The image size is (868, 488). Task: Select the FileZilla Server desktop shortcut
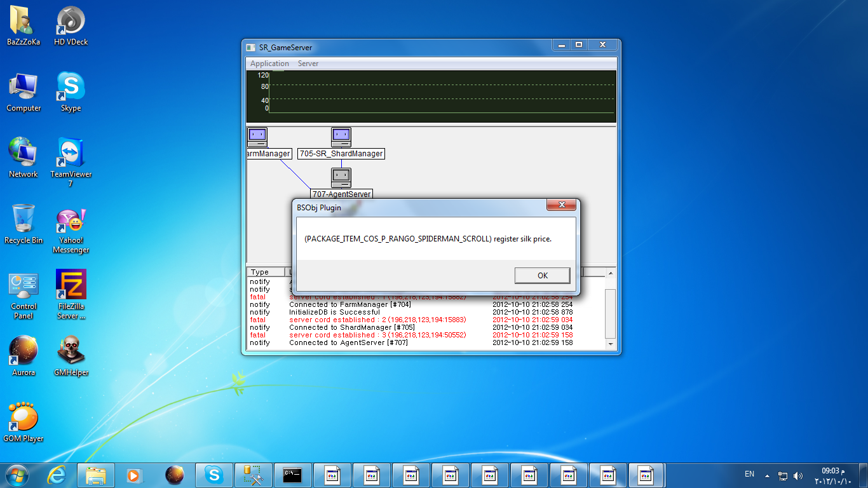pos(71,295)
